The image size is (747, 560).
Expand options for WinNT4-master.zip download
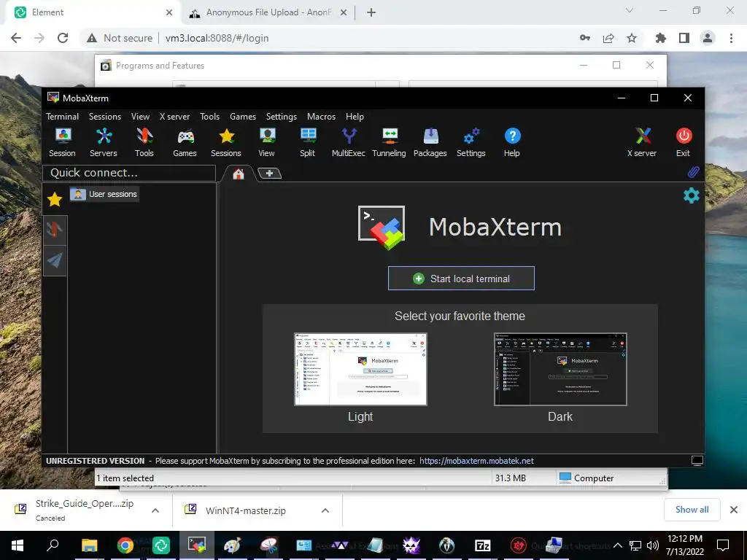tap(325, 510)
